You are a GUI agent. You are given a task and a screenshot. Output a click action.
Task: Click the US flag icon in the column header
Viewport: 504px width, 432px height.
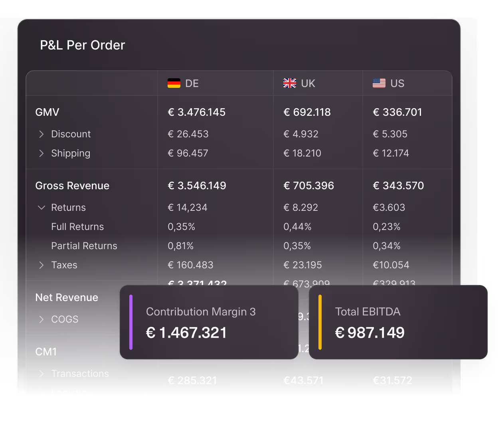(x=379, y=83)
